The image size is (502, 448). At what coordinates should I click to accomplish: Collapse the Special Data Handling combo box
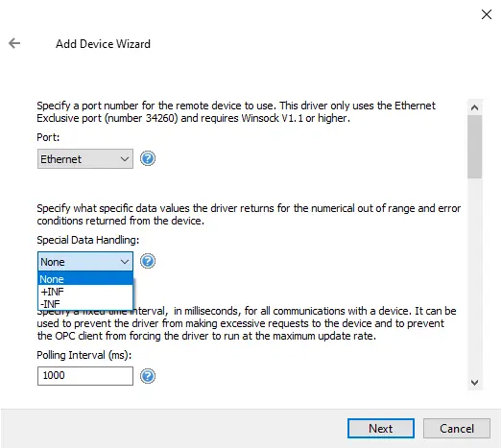click(85, 262)
